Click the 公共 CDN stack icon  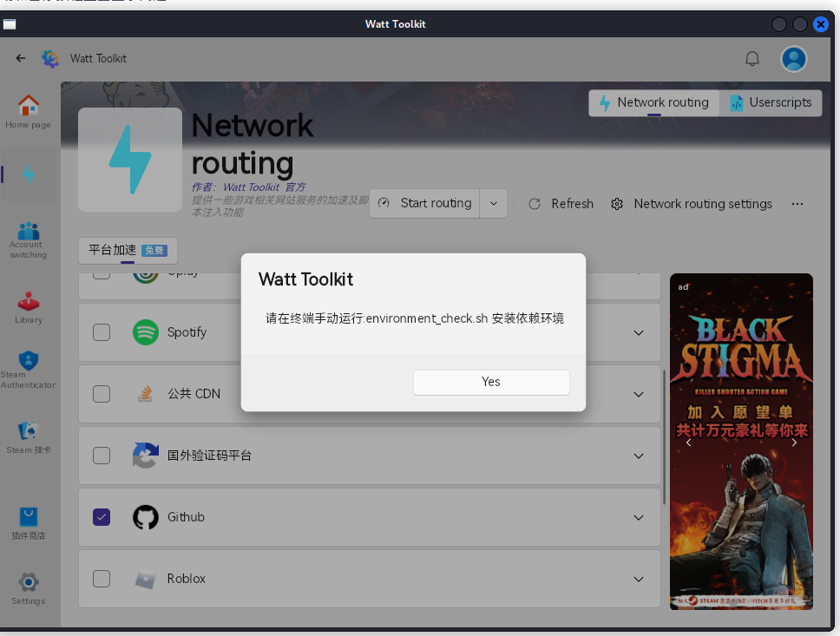(x=145, y=394)
